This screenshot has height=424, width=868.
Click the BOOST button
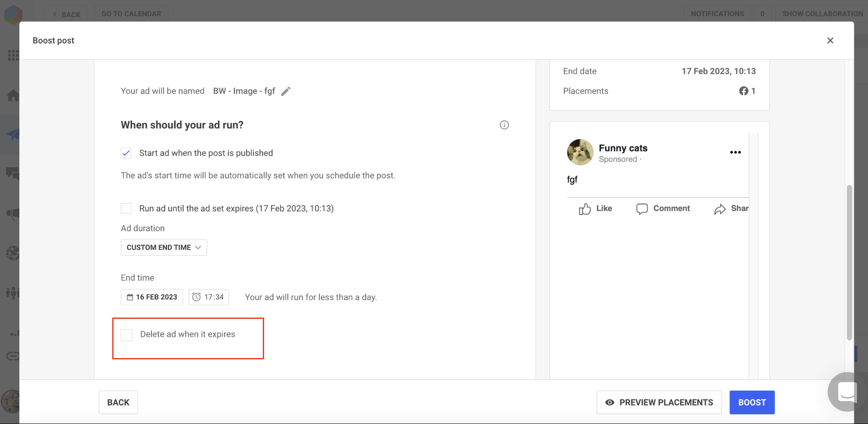coord(752,402)
